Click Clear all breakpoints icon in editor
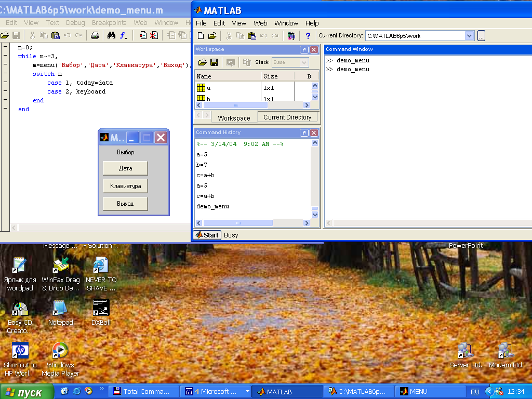Viewport: 532px width, 399px height. coord(154,35)
